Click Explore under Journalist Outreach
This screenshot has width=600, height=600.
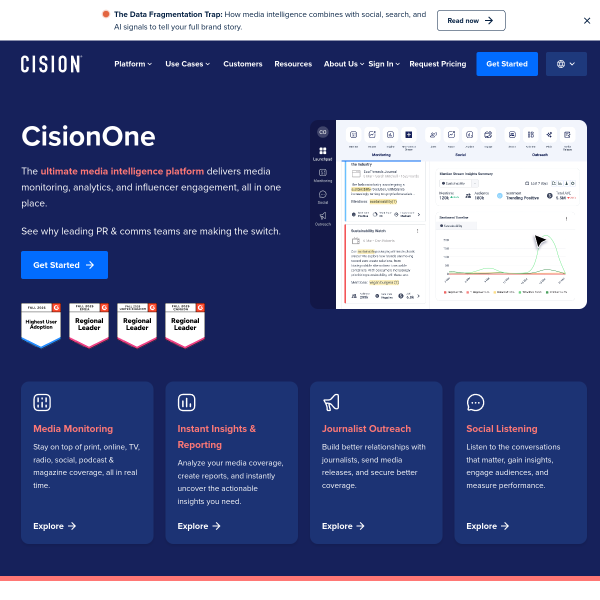(x=343, y=526)
